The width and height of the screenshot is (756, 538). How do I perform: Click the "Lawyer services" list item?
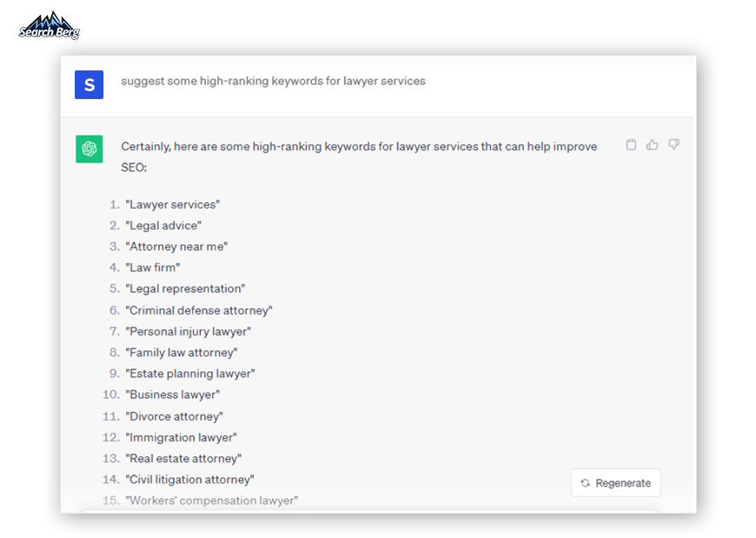point(173,204)
